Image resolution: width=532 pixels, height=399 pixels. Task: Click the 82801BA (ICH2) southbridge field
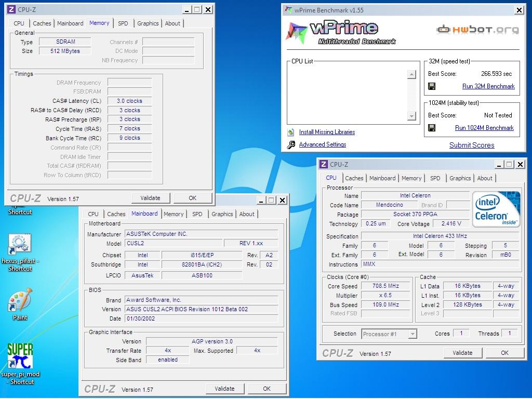point(202,264)
